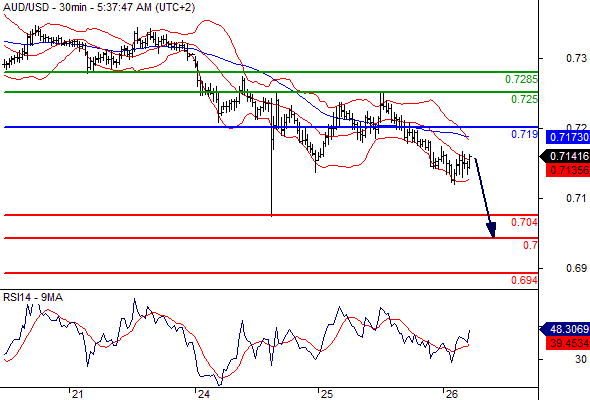Click the RSI MA tag 39.4534

point(568,343)
